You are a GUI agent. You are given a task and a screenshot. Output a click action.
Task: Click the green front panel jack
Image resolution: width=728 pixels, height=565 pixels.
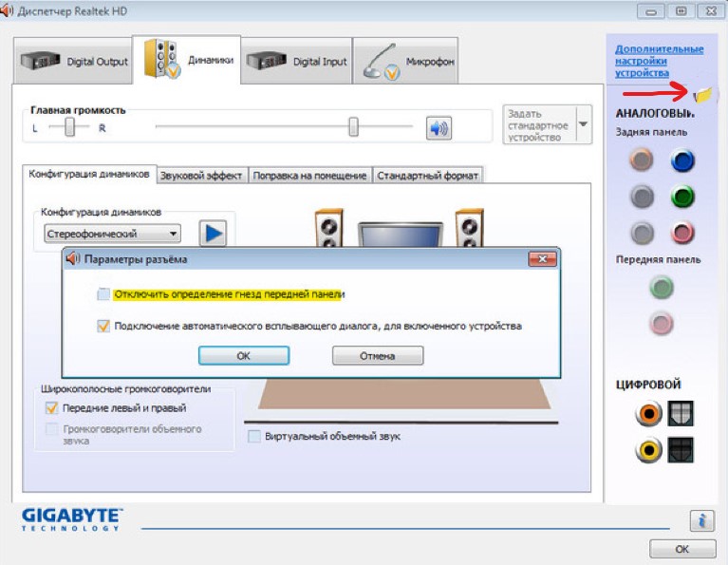662,287
